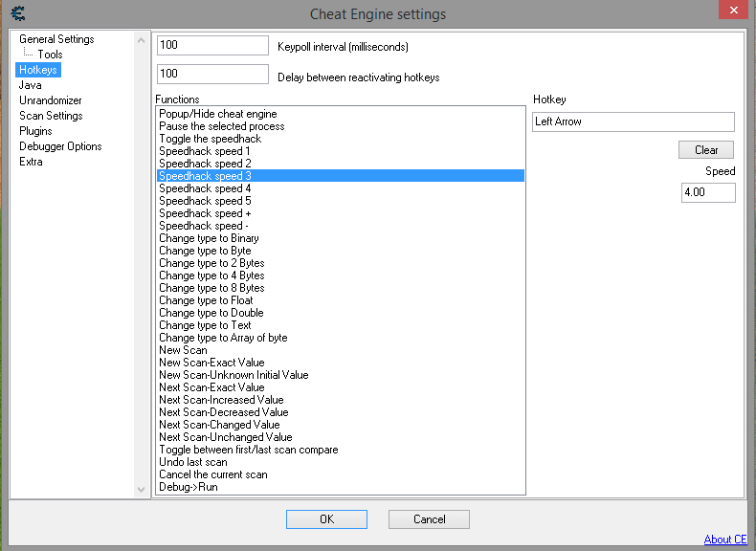Screen dimensions: 756x551
Task: Click the delay between reactivating hotkeys field
Action: [212, 75]
